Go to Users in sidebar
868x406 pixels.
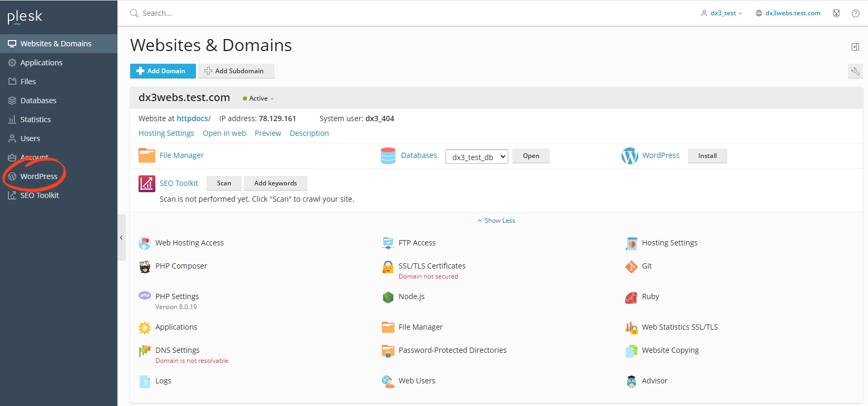(x=58, y=138)
